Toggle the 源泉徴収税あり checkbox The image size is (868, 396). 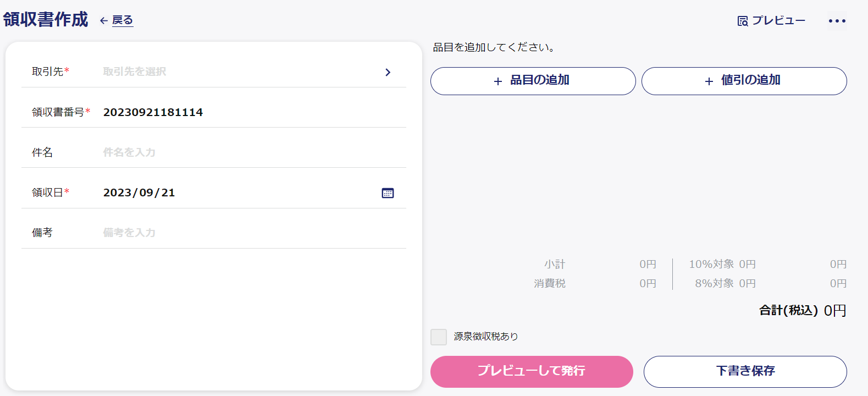pyautogui.click(x=439, y=337)
